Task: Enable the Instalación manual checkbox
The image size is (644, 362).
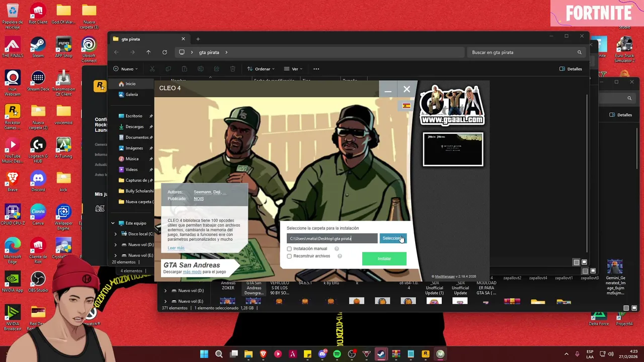Action: point(289,249)
